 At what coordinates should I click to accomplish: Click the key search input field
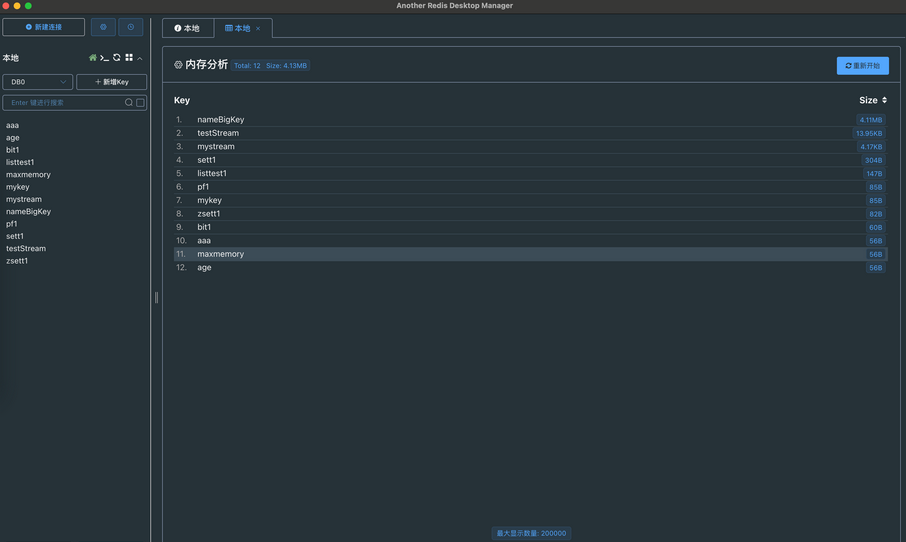tap(65, 103)
